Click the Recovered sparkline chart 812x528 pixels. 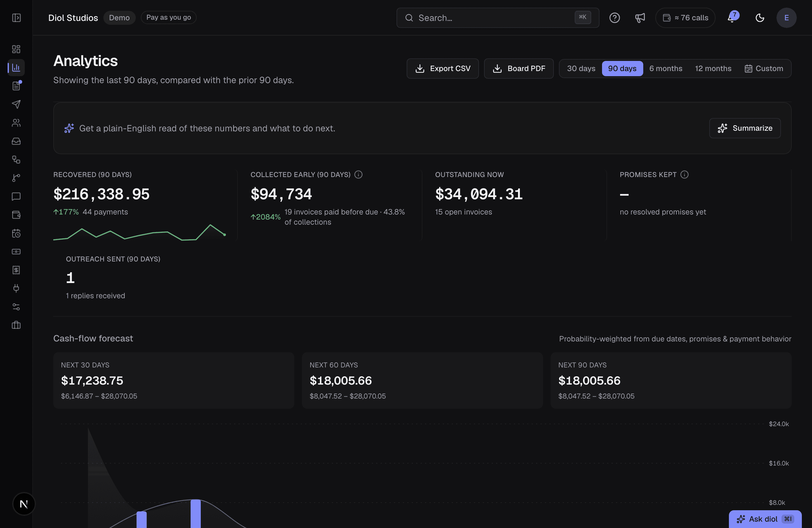point(140,233)
